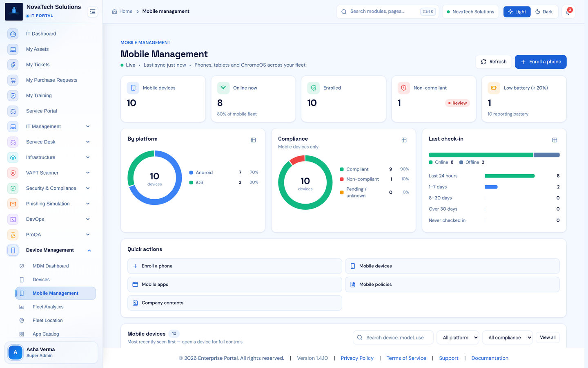Click the My Tickets tag icon
The height and width of the screenshot is (368, 588).
point(13,65)
